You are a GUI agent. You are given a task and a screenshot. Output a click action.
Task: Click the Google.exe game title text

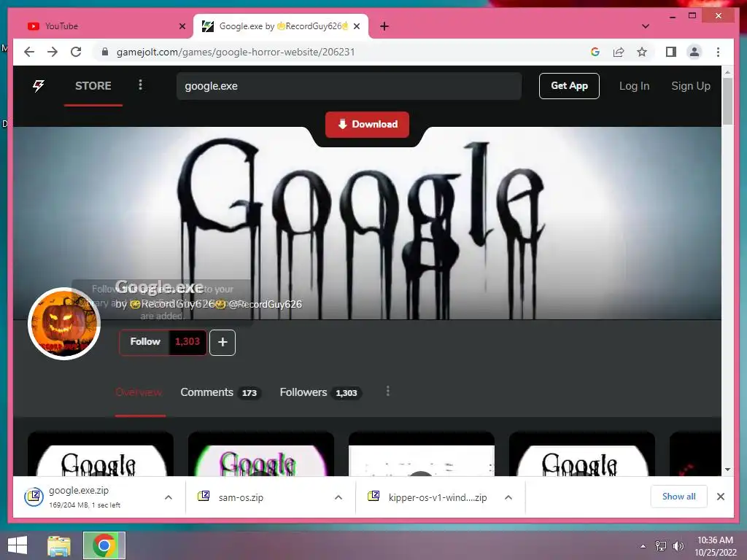[159, 287]
